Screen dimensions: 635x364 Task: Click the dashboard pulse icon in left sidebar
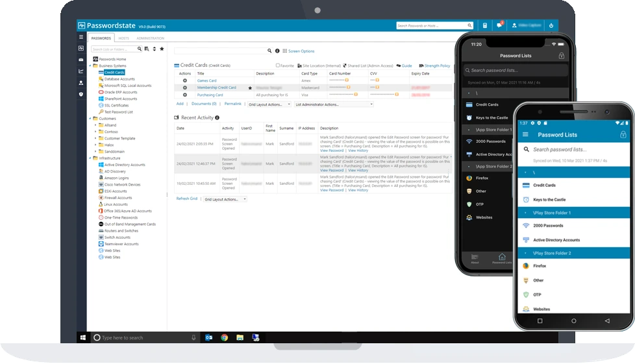point(81,48)
